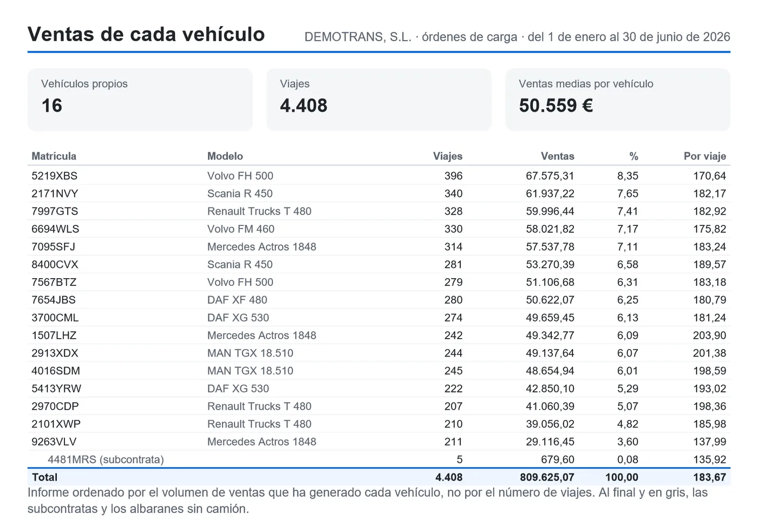Click the DEMOTRANS, S.L. subtitle text
This screenshot has width=758, height=532.
coord(517,37)
